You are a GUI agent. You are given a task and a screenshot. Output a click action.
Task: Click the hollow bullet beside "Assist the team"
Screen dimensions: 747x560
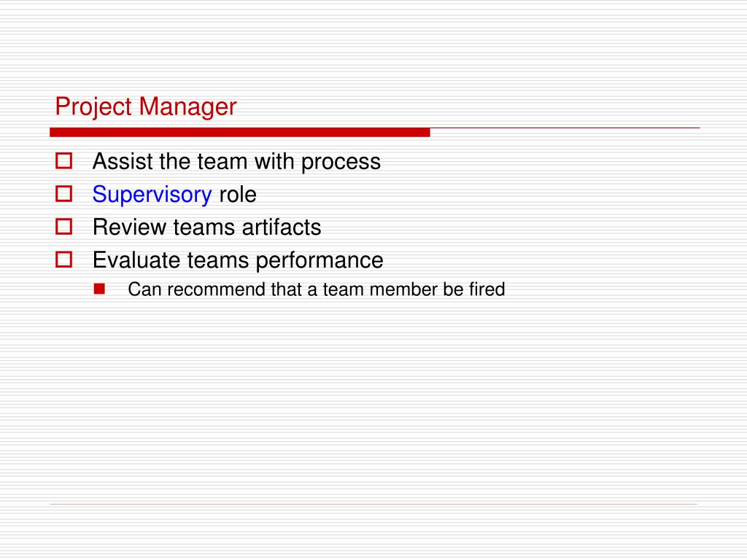click(64, 161)
